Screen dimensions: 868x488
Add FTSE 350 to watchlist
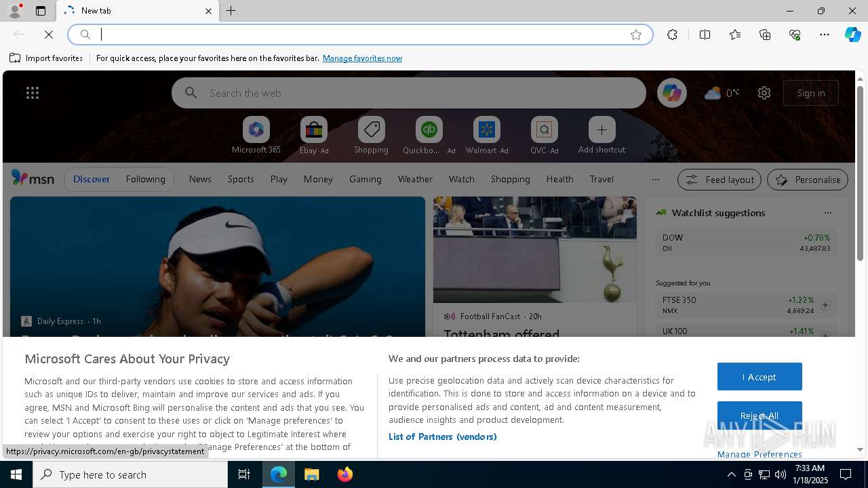coord(825,305)
